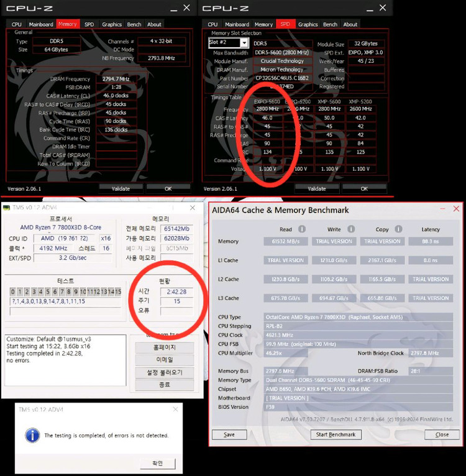
Task: Switch to SPD tab in left CPU-Z window
Action: (x=89, y=24)
